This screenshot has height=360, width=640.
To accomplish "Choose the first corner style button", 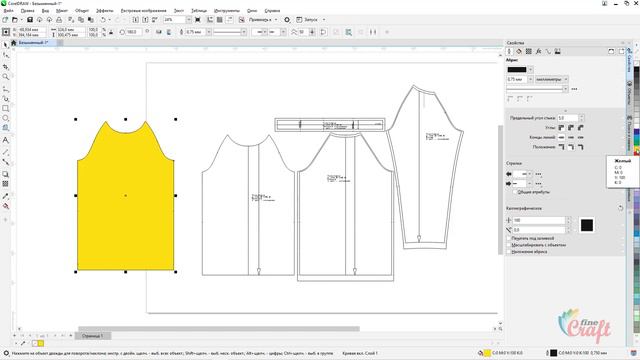I will 561,128.
